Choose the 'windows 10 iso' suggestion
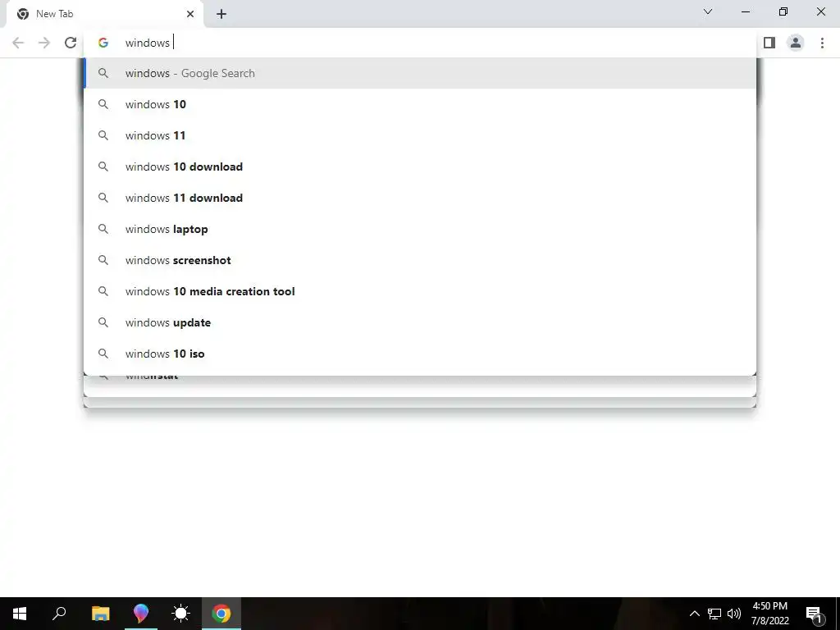Viewport: 840px width, 630px height. click(x=420, y=354)
